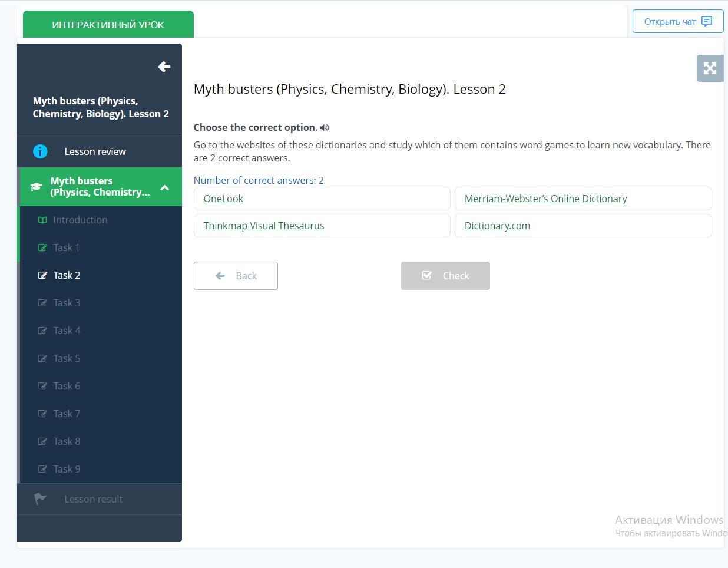
Task: Collapse sidebar with the left arrow icon
Action: coord(164,67)
